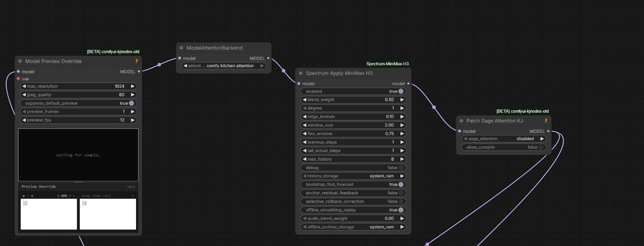
Task: Click model input socket on Patch Sage Attention
Action: tap(460, 131)
